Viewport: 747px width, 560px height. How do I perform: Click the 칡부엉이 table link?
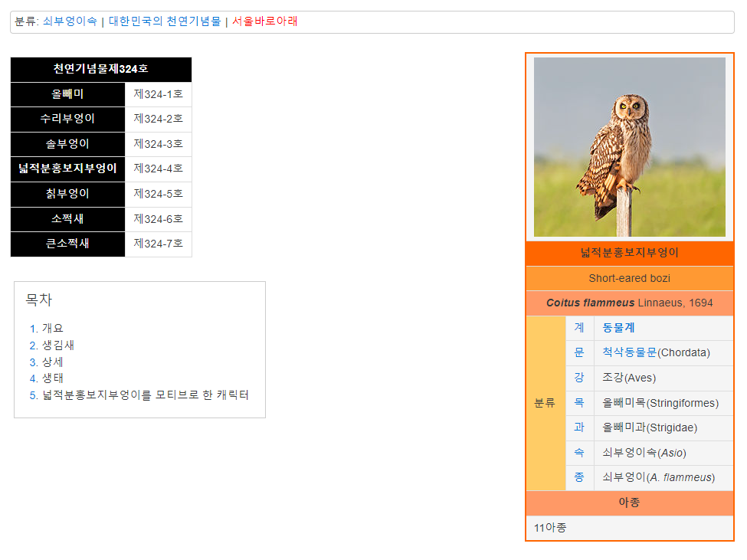[x=67, y=194]
